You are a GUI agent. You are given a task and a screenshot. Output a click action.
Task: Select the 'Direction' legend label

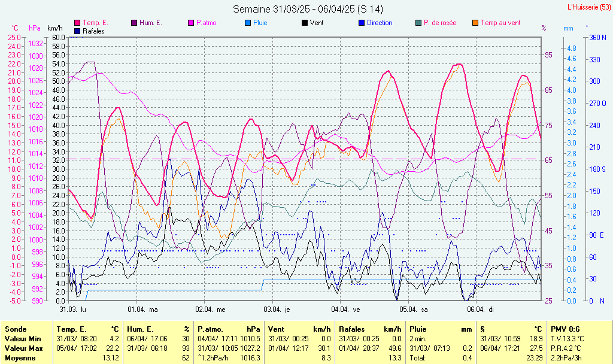(x=380, y=23)
